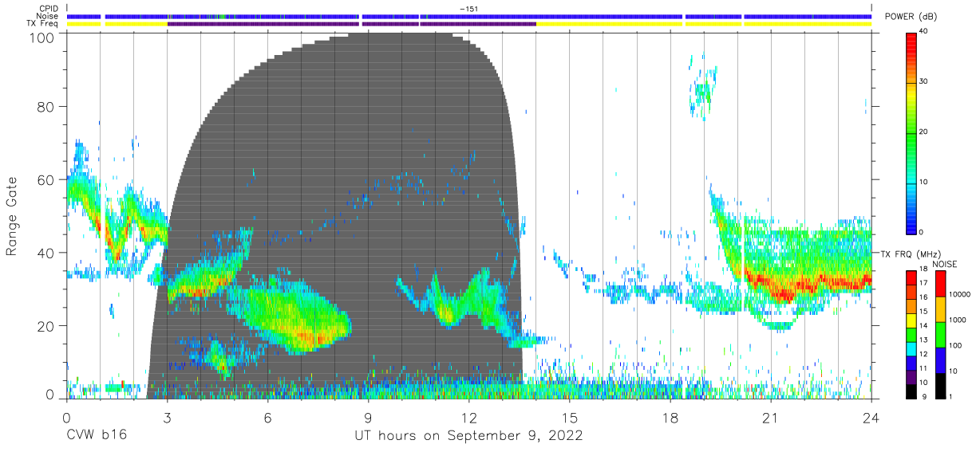This screenshot has height=452, width=980.
Task: Click the POWER (dB) colorbar title
Action: [x=911, y=17]
